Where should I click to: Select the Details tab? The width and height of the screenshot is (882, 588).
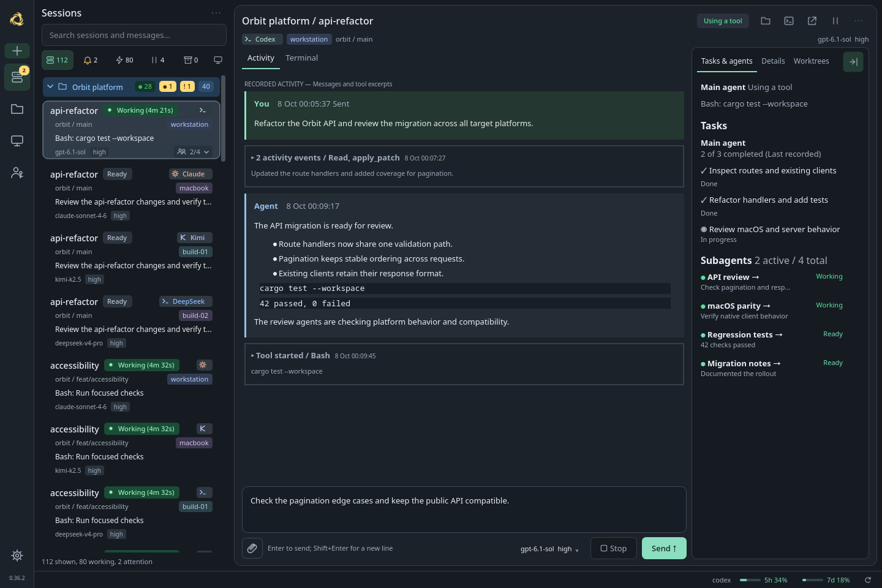[x=773, y=61]
